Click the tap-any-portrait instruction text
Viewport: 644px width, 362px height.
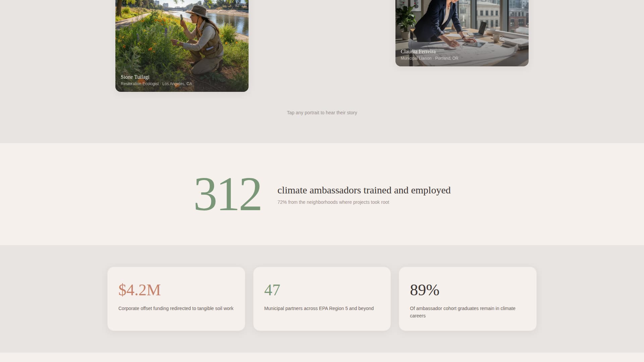tap(322, 113)
